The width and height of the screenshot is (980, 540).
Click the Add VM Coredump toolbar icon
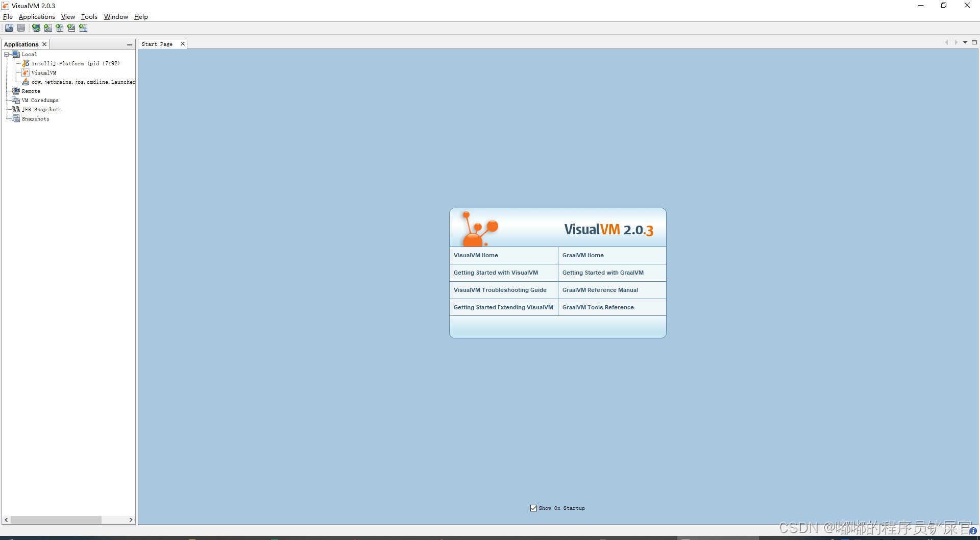tap(60, 28)
